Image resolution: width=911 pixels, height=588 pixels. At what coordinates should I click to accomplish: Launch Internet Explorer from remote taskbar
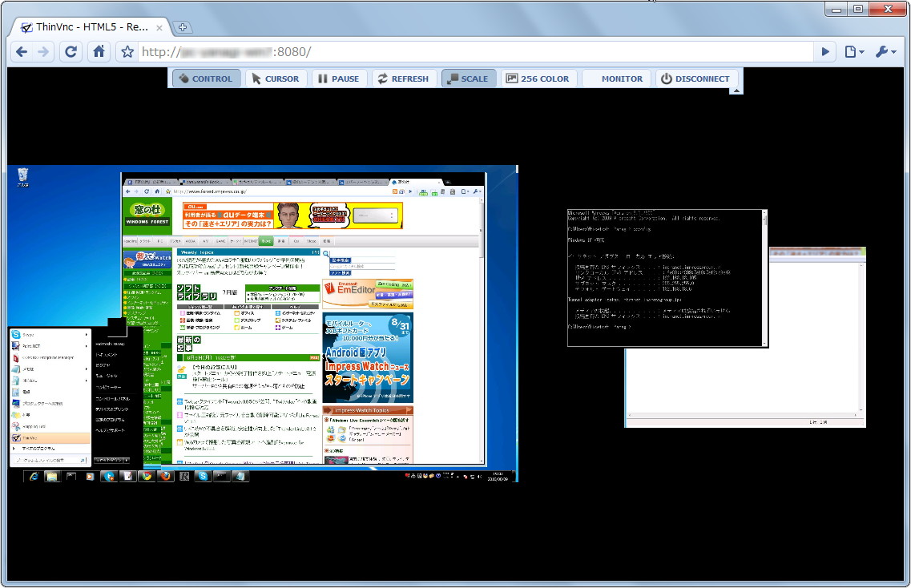pyautogui.click(x=34, y=477)
